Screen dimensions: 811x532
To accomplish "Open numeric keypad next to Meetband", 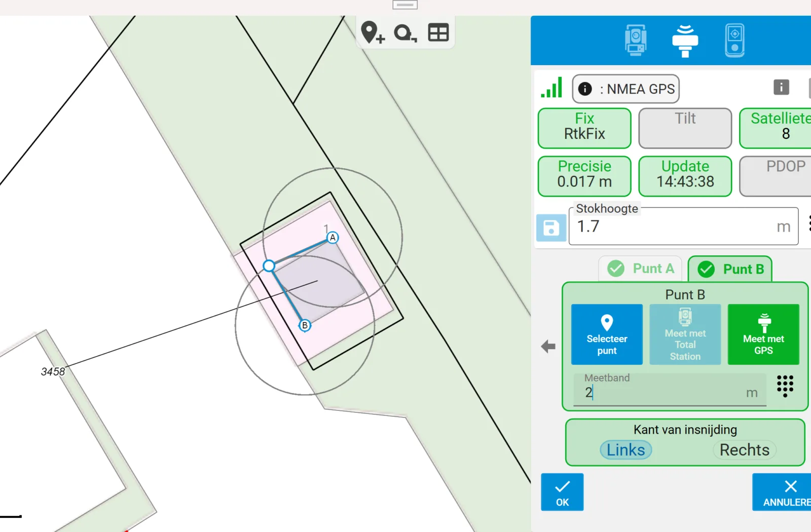I will pyautogui.click(x=785, y=386).
